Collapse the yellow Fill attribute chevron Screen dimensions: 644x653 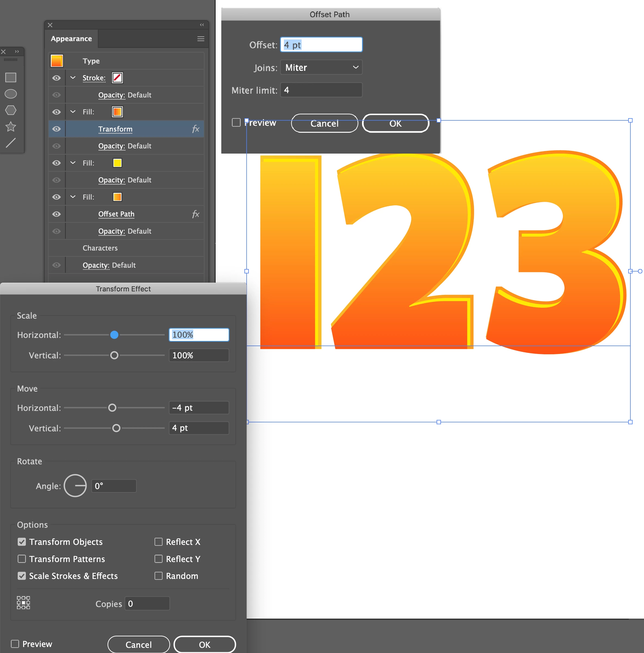[73, 163]
